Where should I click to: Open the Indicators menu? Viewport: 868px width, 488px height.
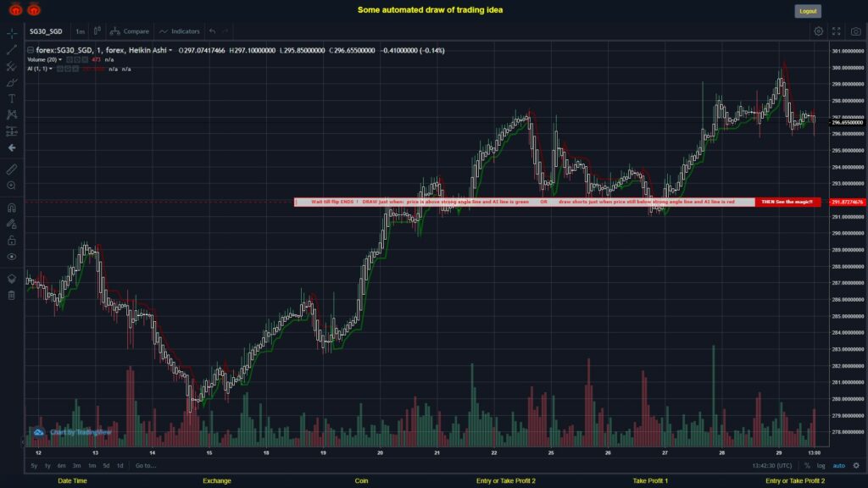point(180,31)
